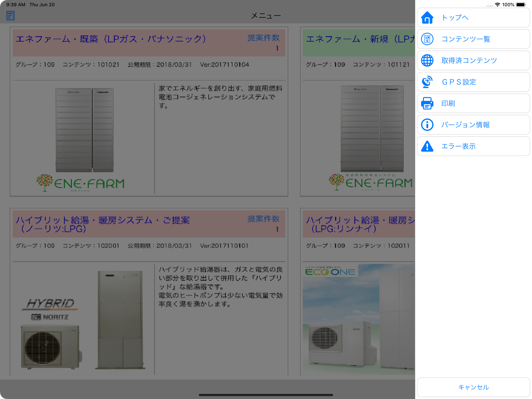The width and height of the screenshot is (532, 399).
Task: Tap text コンテンツ：102011
Action: pyautogui.click(x=381, y=246)
